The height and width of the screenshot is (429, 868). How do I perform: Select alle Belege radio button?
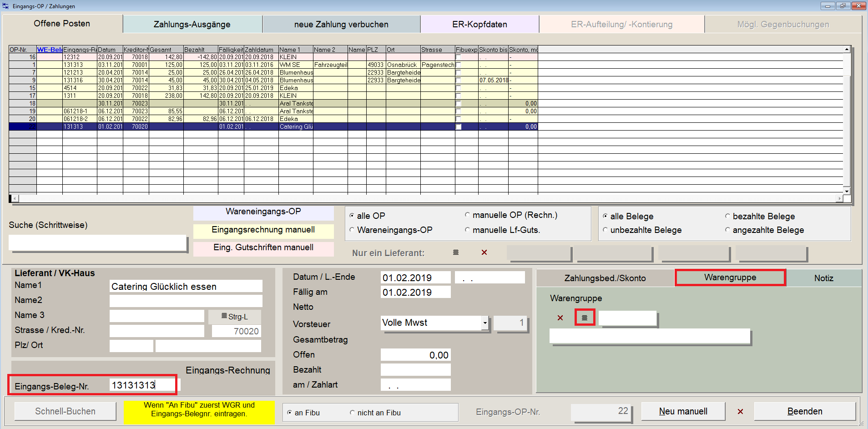[x=605, y=216]
